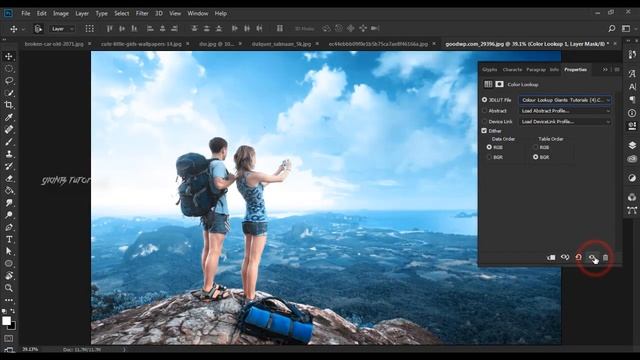The height and width of the screenshot is (360, 640).
Task: Switch to cute-little-girls-wallpapers-14.jpg tab
Action: (141, 44)
